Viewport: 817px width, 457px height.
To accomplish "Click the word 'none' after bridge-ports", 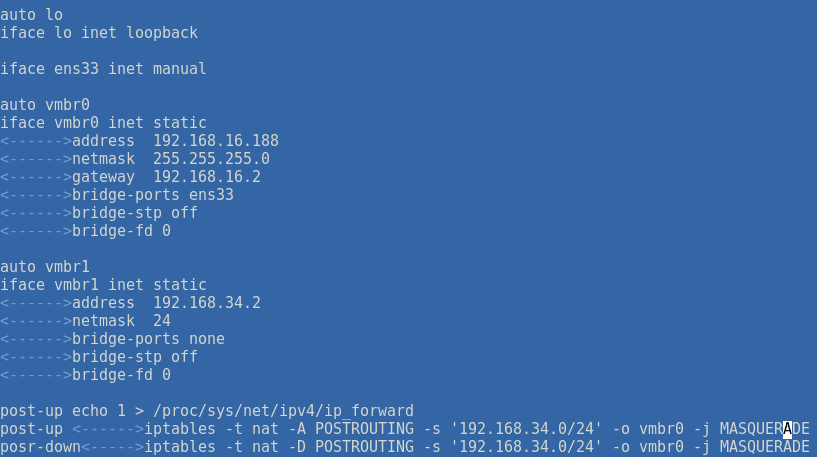I will point(207,338).
